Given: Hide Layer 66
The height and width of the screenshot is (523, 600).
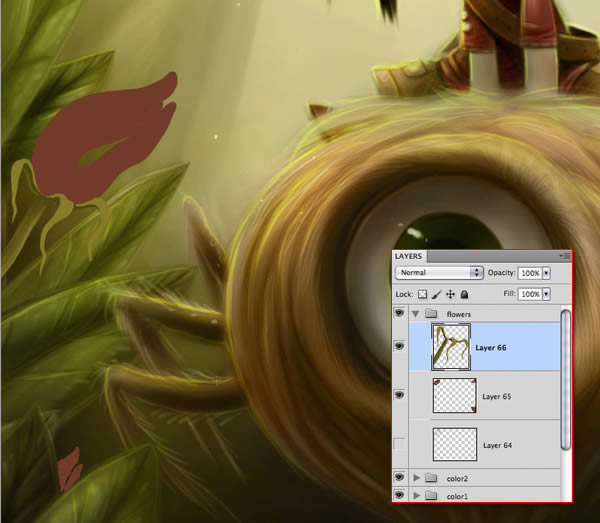Looking at the screenshot, I should pos(399,346).
